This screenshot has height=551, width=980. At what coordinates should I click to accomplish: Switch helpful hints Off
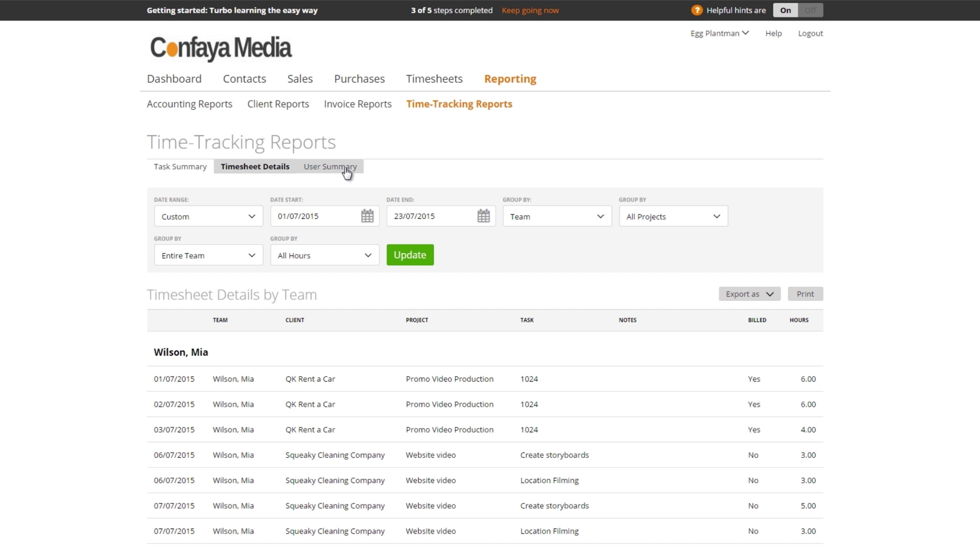tap(811, 10)
